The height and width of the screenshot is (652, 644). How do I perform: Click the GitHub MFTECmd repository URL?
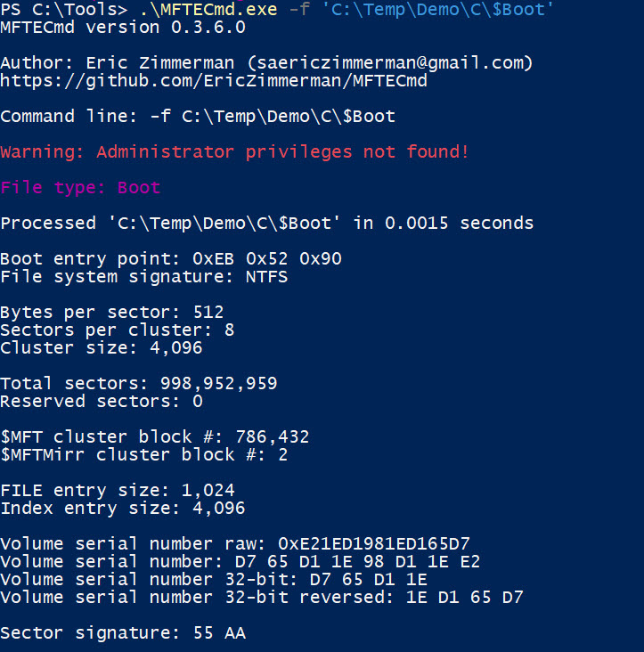pyautogui.click(x=214, y=81)
